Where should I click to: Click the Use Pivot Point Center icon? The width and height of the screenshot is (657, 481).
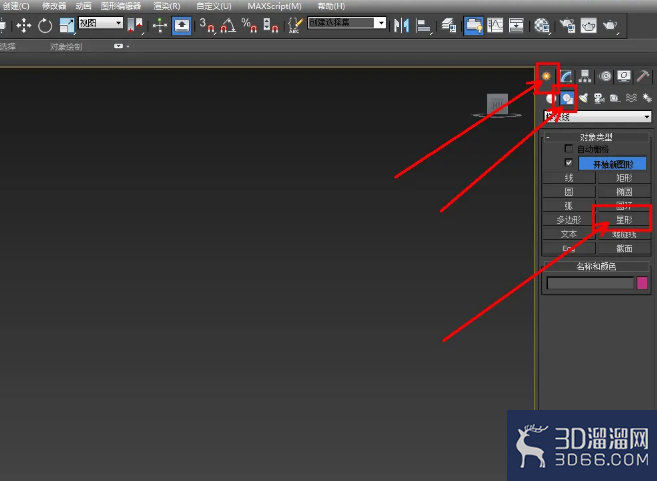tap(135, 26)
